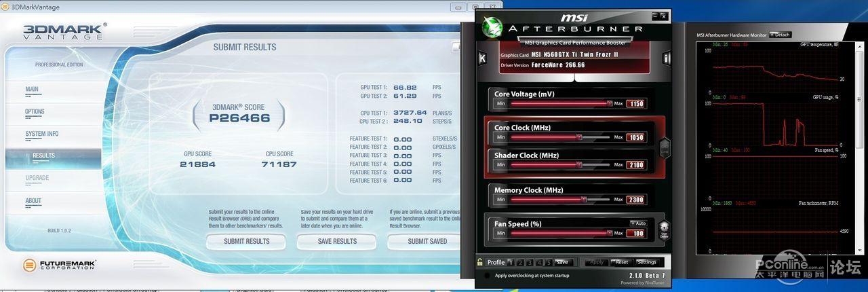This screenshot has height=292, width=868.
Task: Open the UPGRADE section
Action: 37,178
